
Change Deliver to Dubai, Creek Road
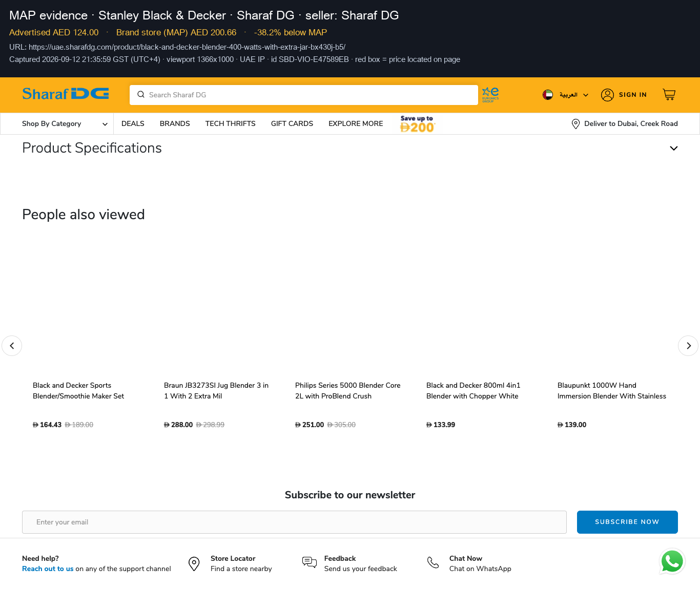pyautogui.click(x=631, y=124)
